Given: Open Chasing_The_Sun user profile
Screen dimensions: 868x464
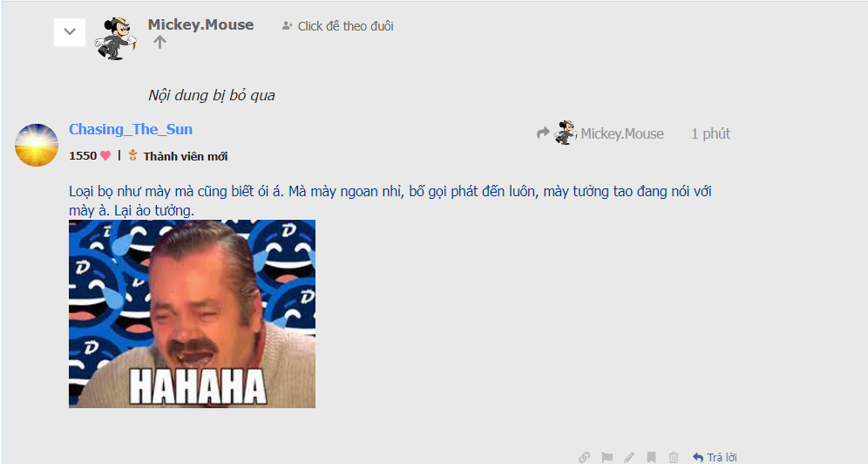Looking at the screenshot, I should pyautogui.click(x=131, y=130).
